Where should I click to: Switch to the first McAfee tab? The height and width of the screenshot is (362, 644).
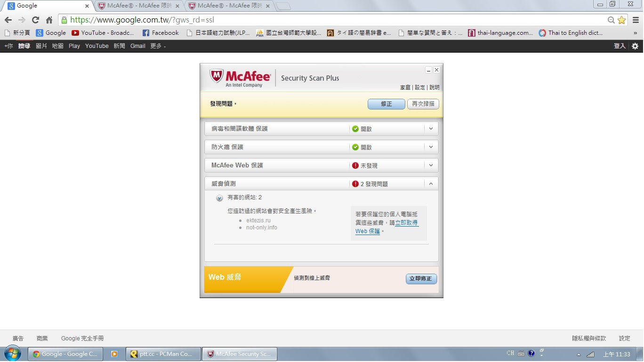pyautogui.click(x=138, y=6)
